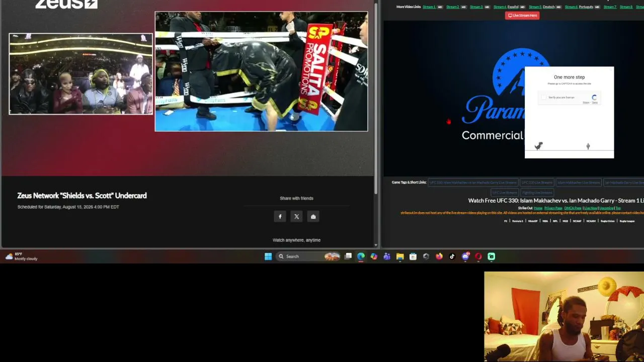Viewport: 644px width, 362px height.
Task: Select NFL in the sports menu
Action: coord(555,221)
